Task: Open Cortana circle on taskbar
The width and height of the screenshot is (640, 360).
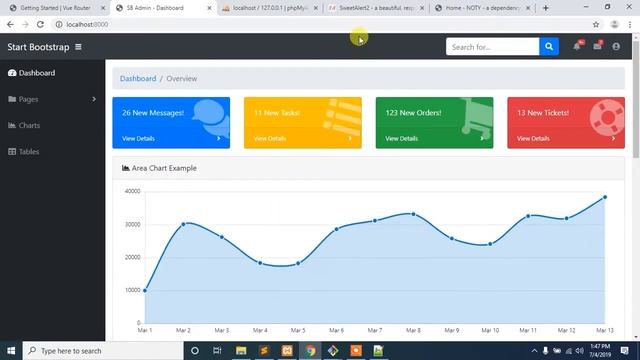Action: [195, 351]
